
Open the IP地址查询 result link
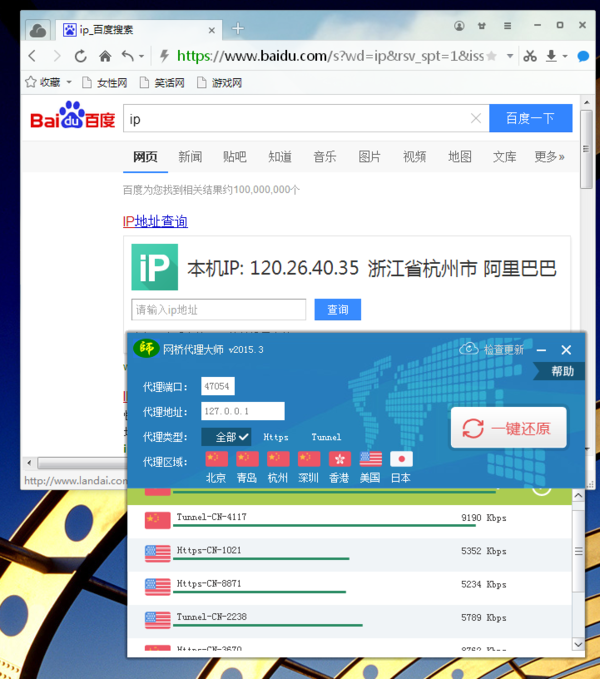(155, 221)
